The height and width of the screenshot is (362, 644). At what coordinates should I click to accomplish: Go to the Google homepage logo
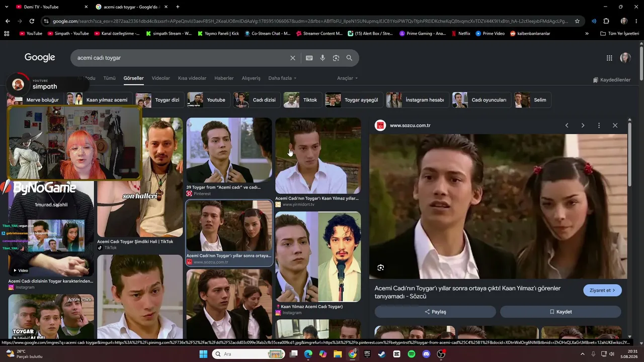click(40, 57)
